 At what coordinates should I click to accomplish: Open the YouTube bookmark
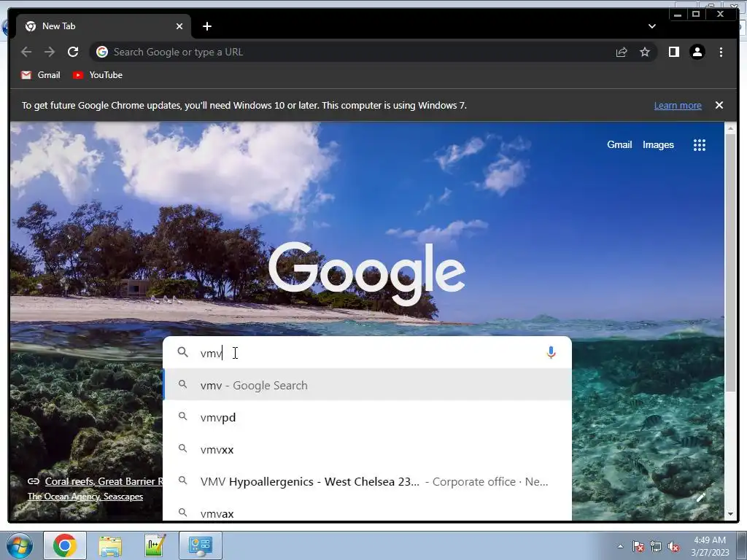tap(98, 75)
